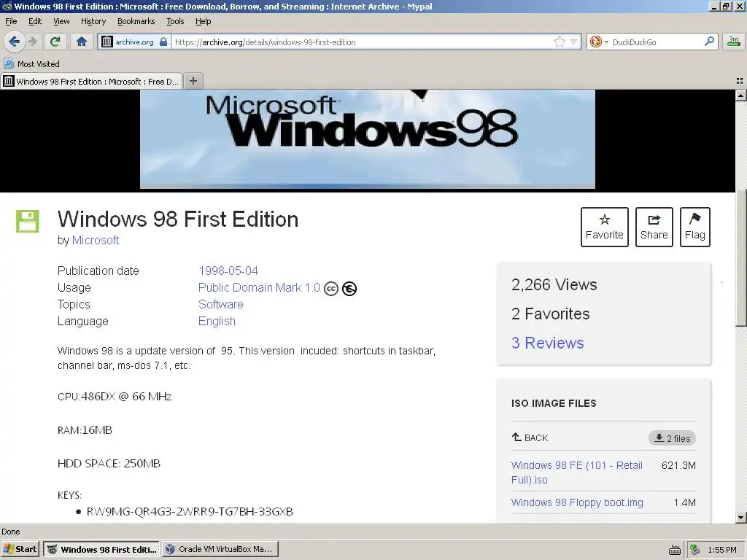The image size is (747, 560).
Task: Click the CPU:486DX @ 66 MHz text
Action: 115,396
